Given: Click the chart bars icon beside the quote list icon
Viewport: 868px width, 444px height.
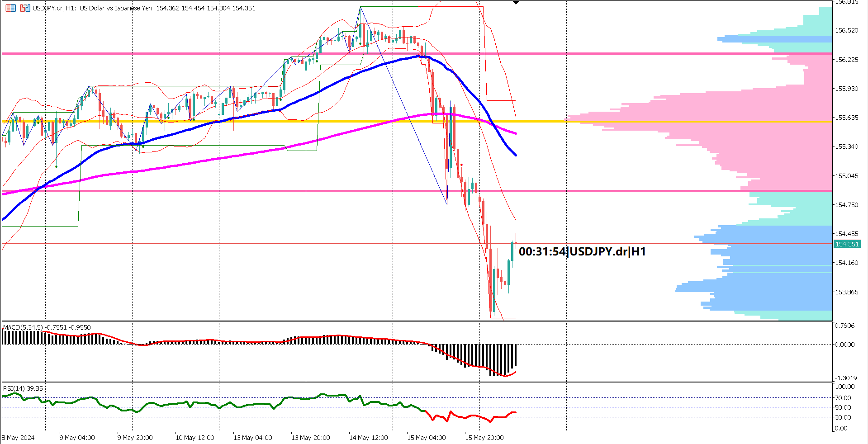Looking at the screenshot, I should (25, 8).
